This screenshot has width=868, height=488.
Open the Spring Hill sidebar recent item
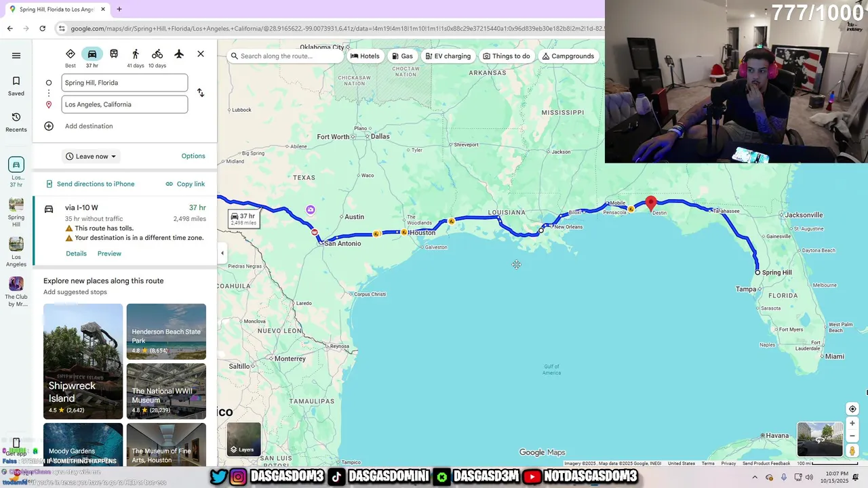coord(16,212)
